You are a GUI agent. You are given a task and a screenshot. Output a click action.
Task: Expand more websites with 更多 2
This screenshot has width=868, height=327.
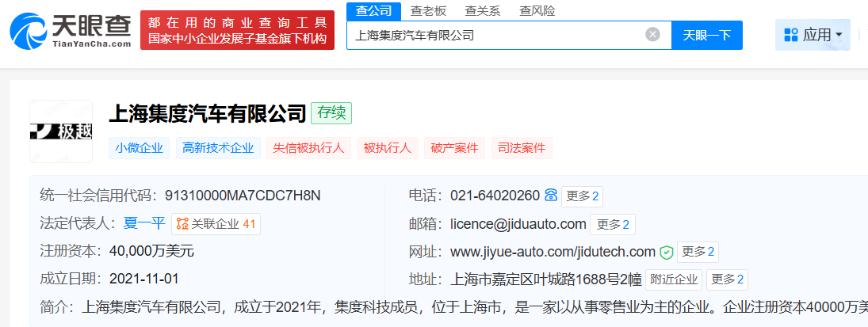pyautogui.click(x=697, y=253)
